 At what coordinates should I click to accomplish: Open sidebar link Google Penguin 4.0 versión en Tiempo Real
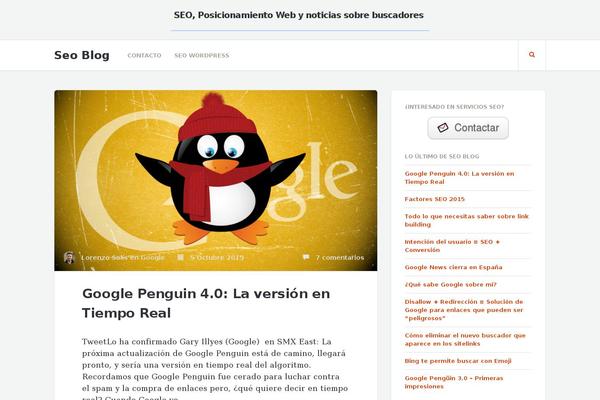coord(459,178)
